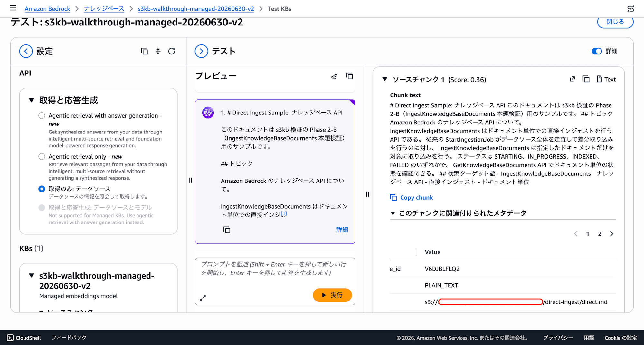The width and height of the screenshot is (644, 345).
Task: Click the Chunk text heading
Action: click(x=405, y=95)
